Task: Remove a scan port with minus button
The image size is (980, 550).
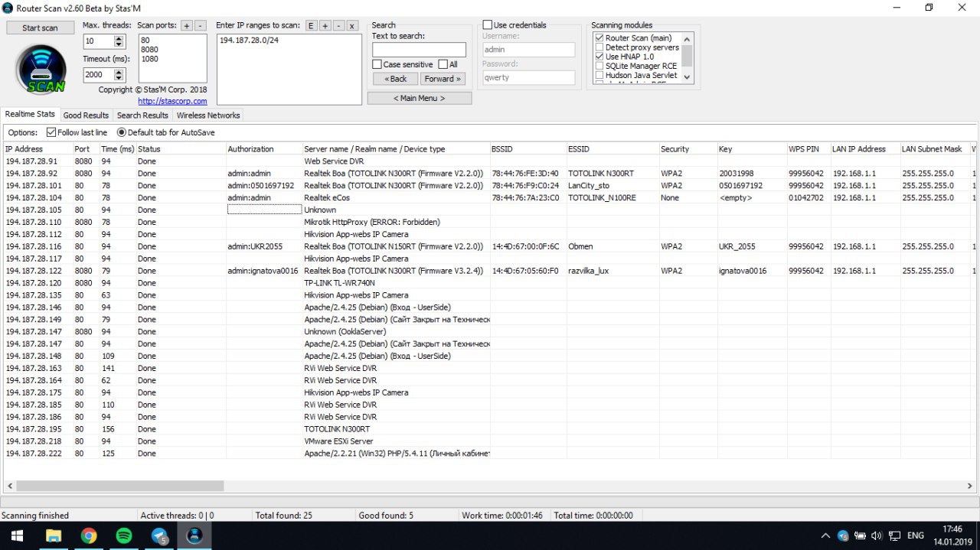Action: tap(200, 25)
